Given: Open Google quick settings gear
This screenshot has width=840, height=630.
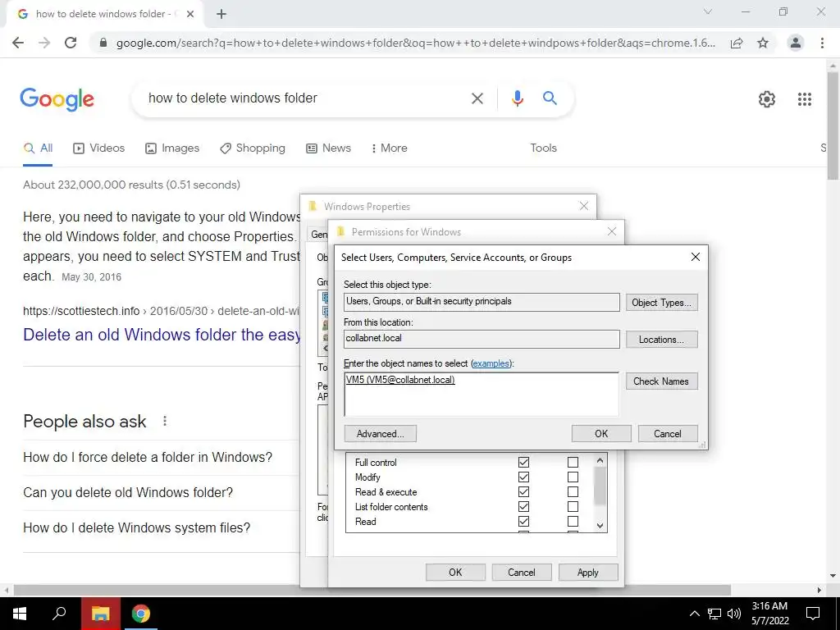Looking at the screenshot, I should pos(767,99).
